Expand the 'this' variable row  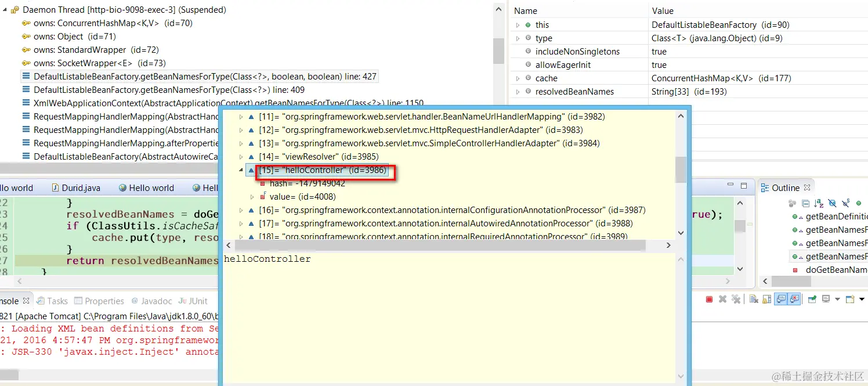[518, 25]
